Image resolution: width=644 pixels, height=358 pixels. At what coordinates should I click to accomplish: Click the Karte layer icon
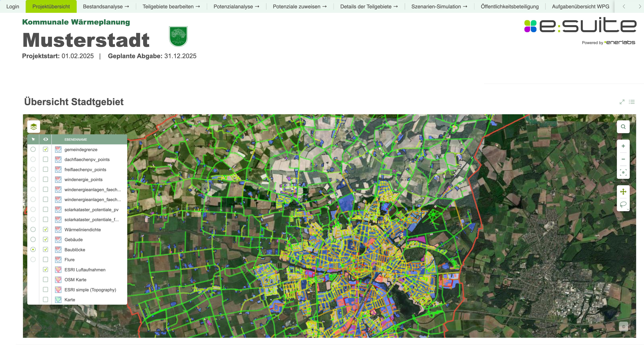[58, 300]
